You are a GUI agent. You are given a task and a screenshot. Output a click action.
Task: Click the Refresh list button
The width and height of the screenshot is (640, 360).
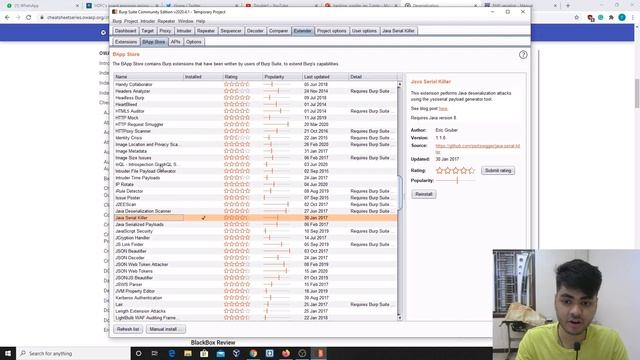click(128, 329)
